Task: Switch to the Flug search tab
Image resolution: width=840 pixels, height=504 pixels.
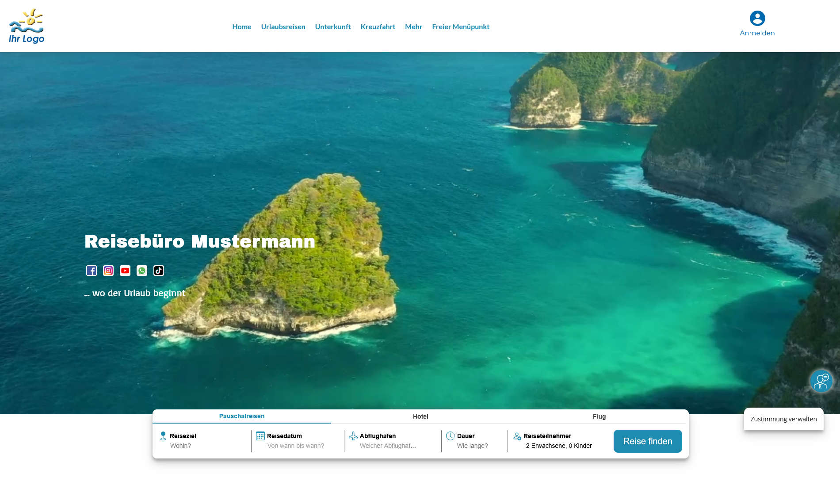Action: click(599, 416)
